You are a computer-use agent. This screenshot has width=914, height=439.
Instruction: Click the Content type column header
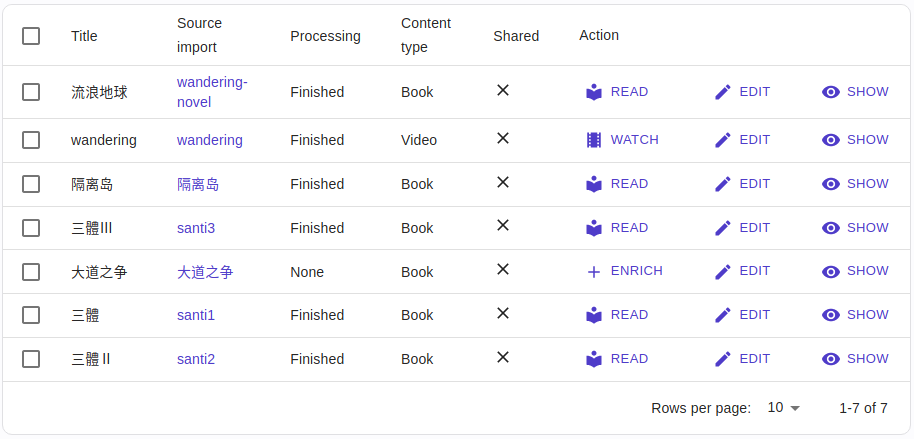(x=426, y=35)
